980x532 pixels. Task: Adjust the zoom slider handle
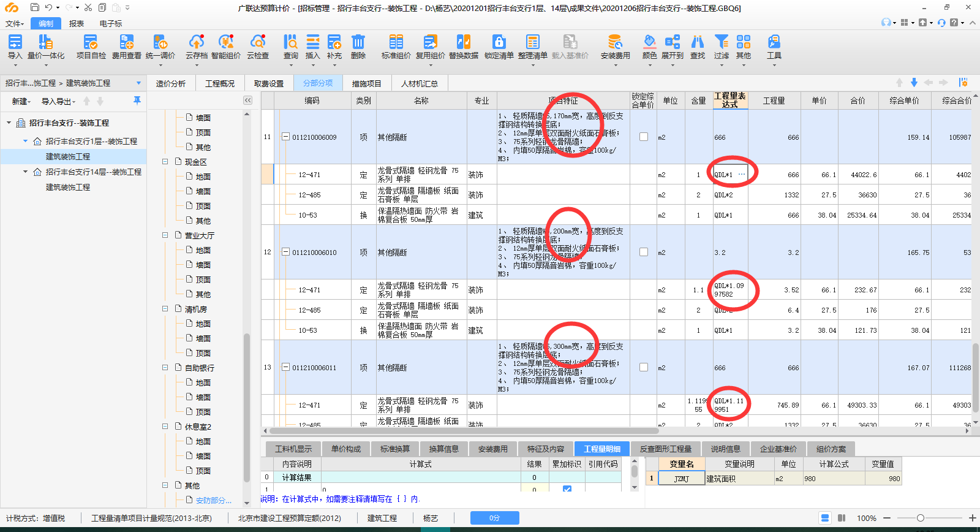(x=920, y=518)
